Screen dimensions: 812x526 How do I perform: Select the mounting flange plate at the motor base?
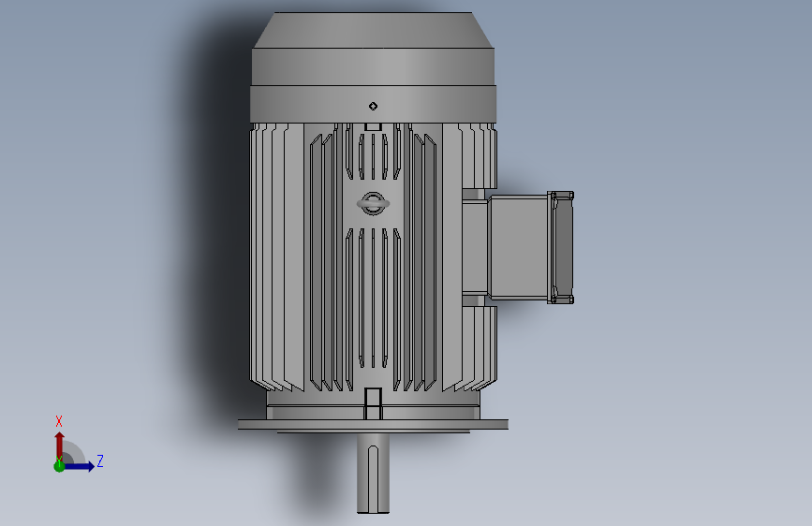[373, 425]
